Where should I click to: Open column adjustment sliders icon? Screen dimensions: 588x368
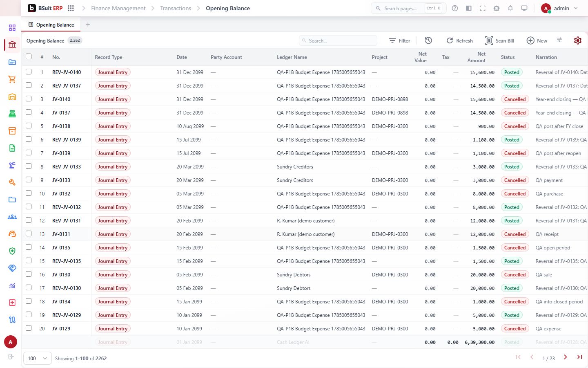click(559, 40)
